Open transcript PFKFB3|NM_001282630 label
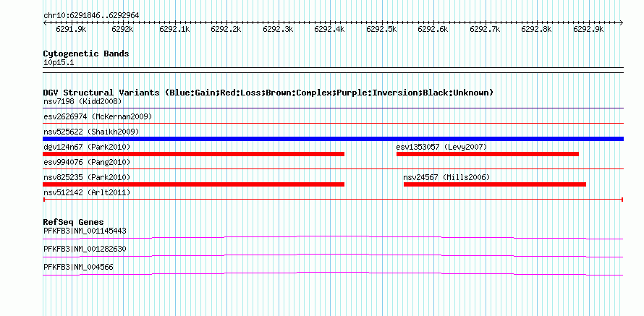The width and height of the screenshot is (644, 316). point(85,249)
